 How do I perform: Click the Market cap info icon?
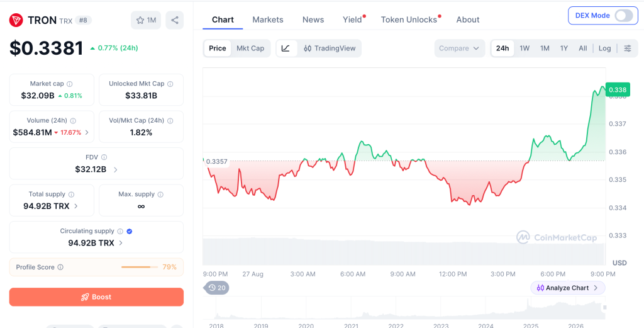click(69, 84)
